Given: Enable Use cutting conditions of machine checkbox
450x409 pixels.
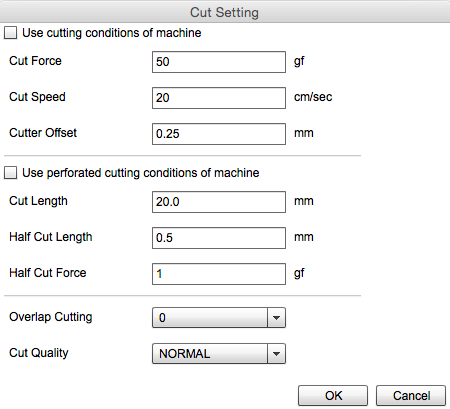Looking at the screenshot, I should click(10, 33).
